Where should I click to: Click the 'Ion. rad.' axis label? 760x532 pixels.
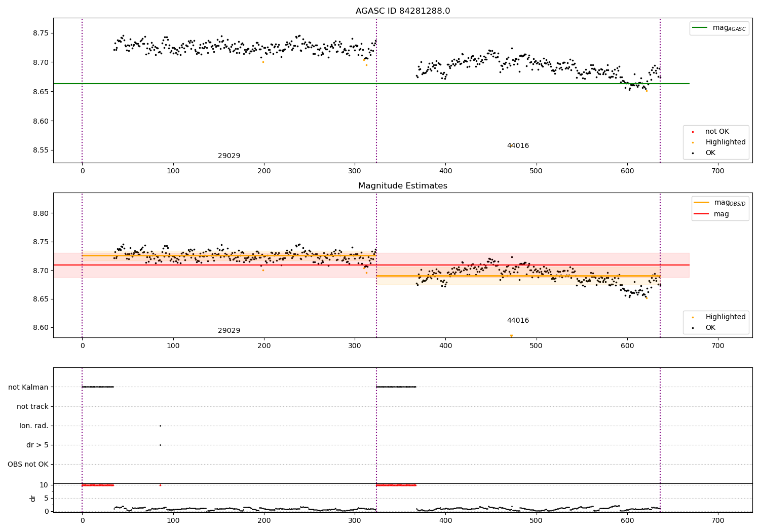34,426
